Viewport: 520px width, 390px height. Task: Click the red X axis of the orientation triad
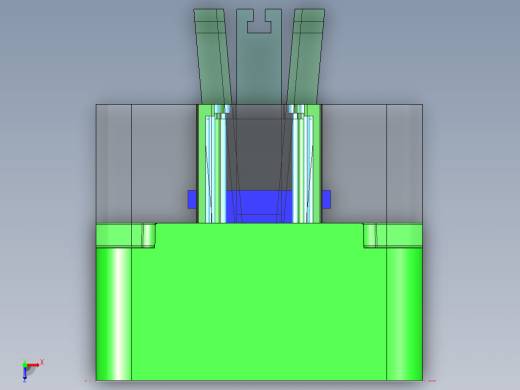tap(33, 365)
